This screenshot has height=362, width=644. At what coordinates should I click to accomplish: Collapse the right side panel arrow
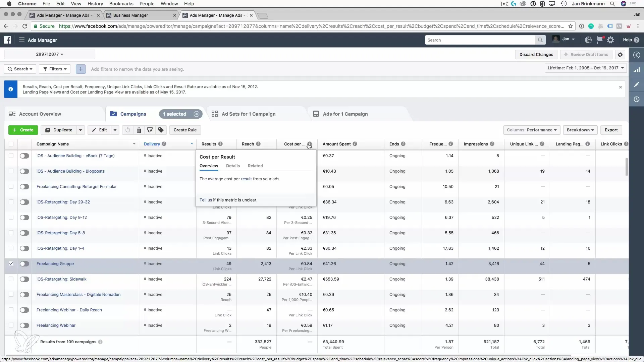(637, 55)
